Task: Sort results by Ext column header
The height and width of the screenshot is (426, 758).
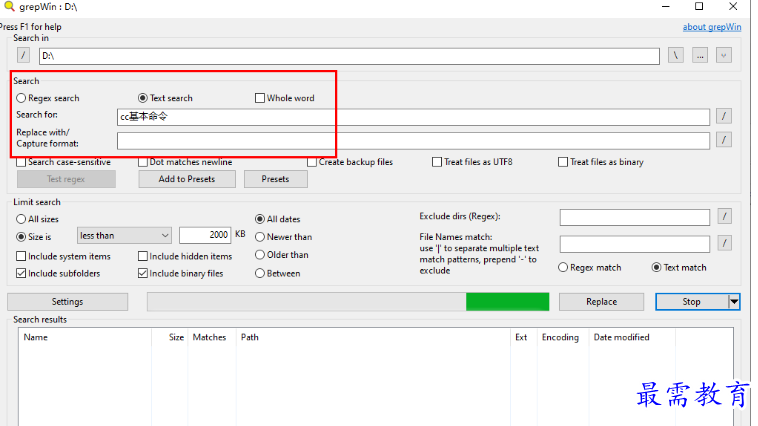Action: point(524,337)
